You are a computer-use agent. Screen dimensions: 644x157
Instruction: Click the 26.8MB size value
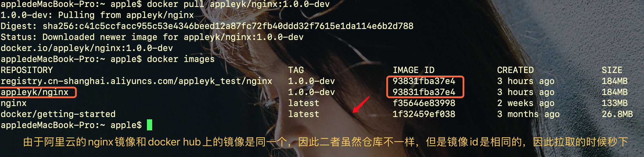617,114
